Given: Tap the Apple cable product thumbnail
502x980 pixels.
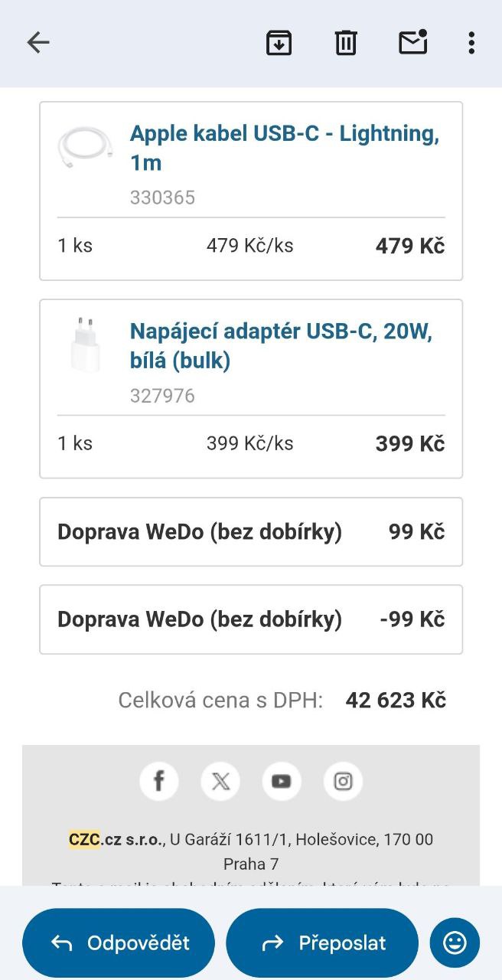Looking at the screenshot, I should point(84,148).
